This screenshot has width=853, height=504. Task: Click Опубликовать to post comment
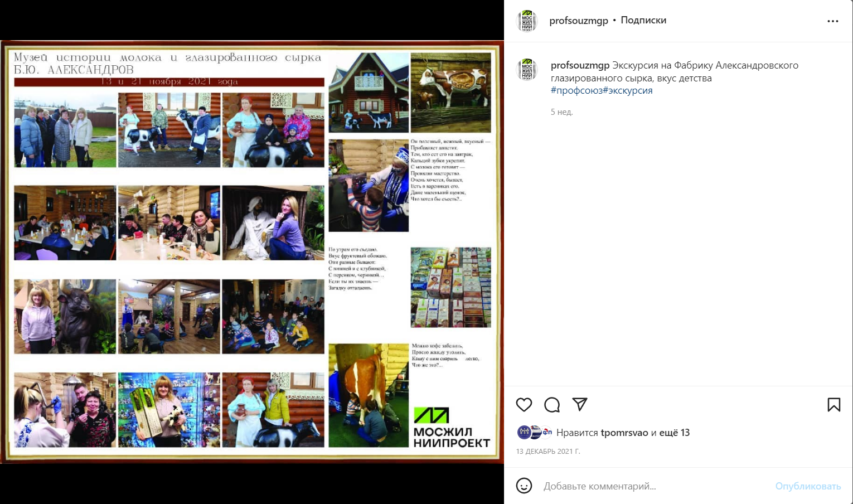click(x=808, y=486)
